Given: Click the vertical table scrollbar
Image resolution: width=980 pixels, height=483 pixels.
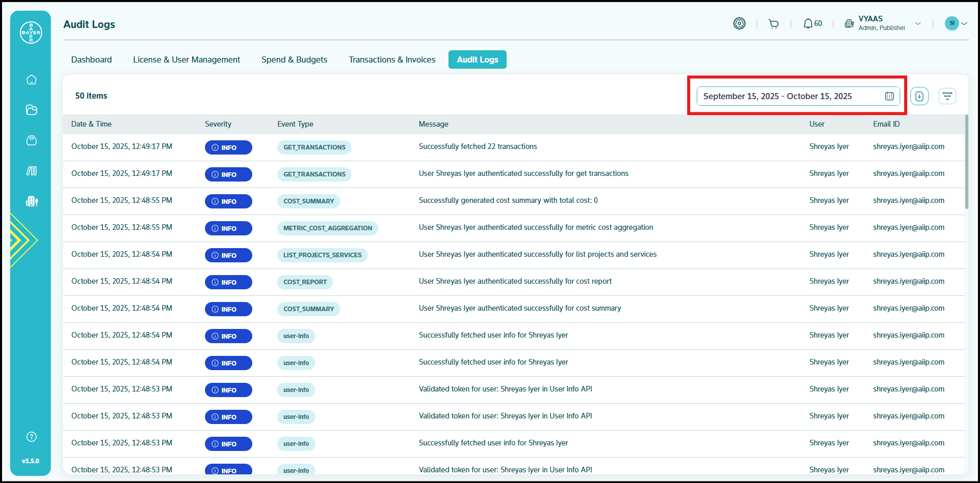Looking at the screenshot, I should tap(966, 163).
